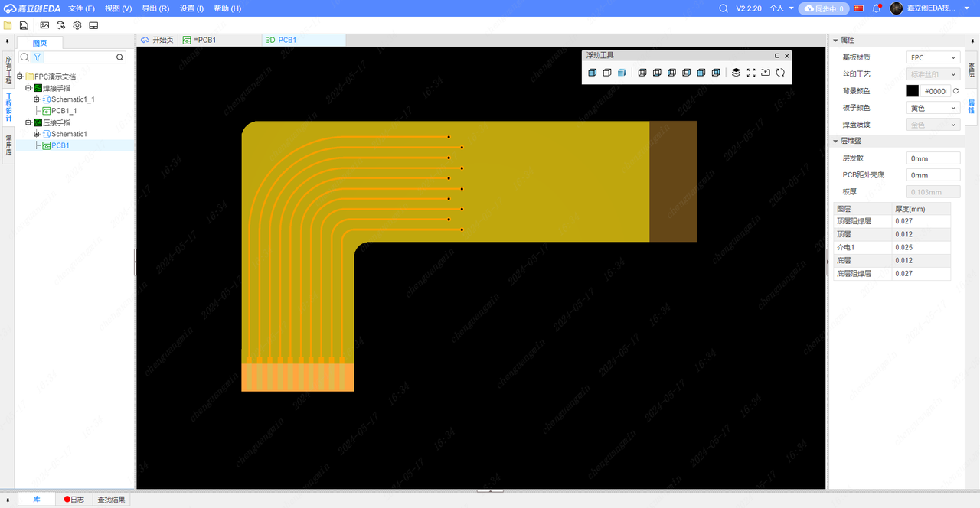Click the black 背景颜色 color swatch
Image resolution: width=980 pixels, height=508 pixels.
913,91
